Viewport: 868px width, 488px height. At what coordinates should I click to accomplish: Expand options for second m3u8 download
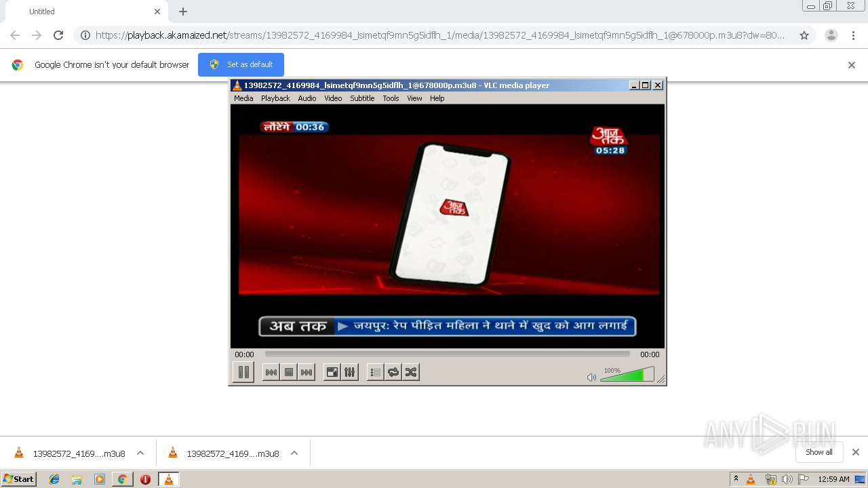(294, 453)
